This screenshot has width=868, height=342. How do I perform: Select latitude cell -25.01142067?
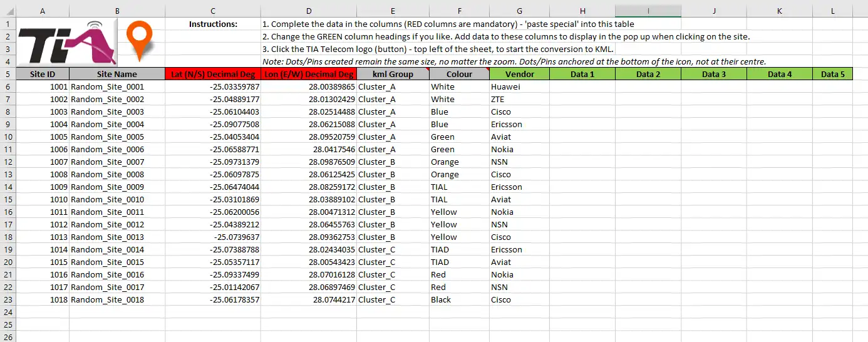213,287
